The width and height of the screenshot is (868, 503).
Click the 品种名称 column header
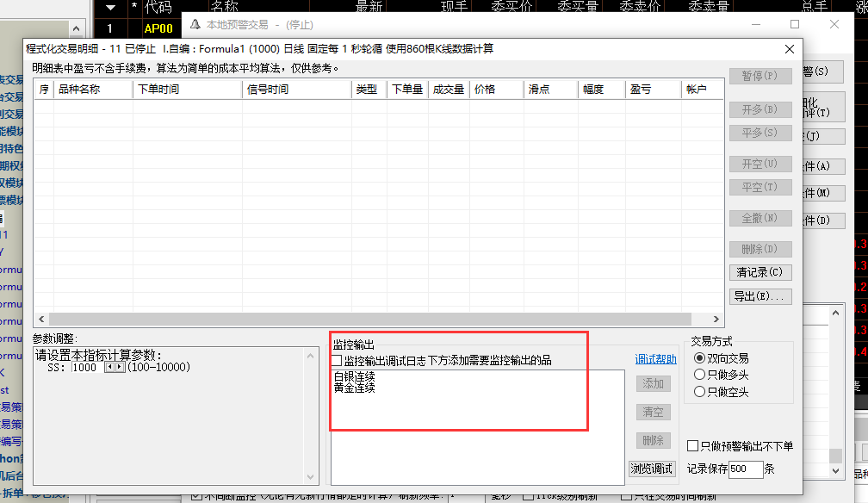point(93,90)
